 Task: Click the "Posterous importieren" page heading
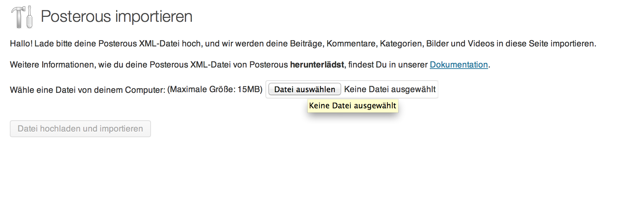click(117, 17)
